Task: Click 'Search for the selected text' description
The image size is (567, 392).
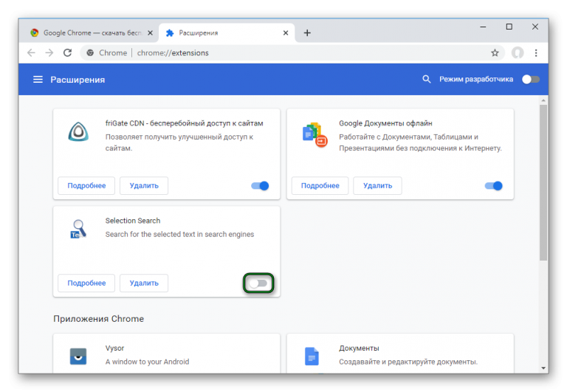Action: (179, 234)
